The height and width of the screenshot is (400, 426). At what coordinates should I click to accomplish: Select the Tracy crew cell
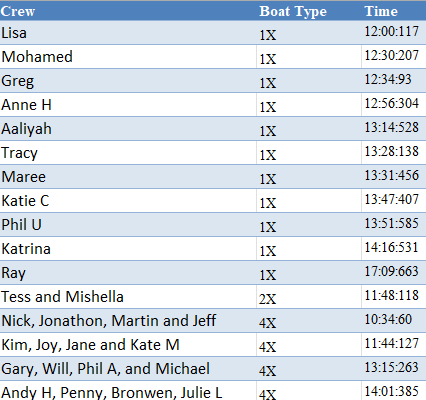128,153
